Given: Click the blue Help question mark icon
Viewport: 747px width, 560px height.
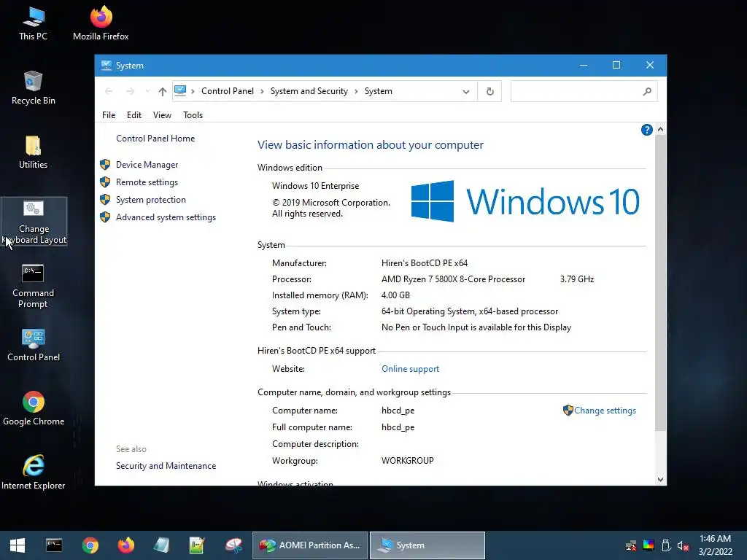Looking at the screenshot, I should click(x=646, y=130).
